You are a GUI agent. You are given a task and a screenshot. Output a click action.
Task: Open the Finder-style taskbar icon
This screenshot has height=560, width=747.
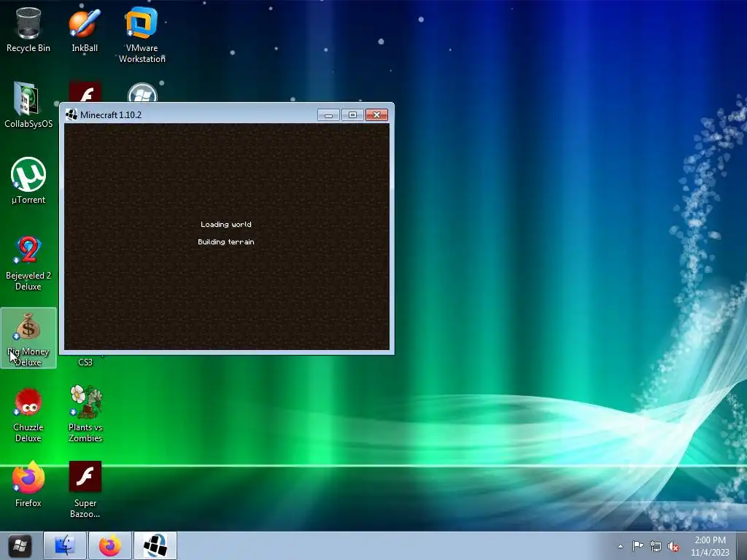pyautogui.click(x=65, y=545)
